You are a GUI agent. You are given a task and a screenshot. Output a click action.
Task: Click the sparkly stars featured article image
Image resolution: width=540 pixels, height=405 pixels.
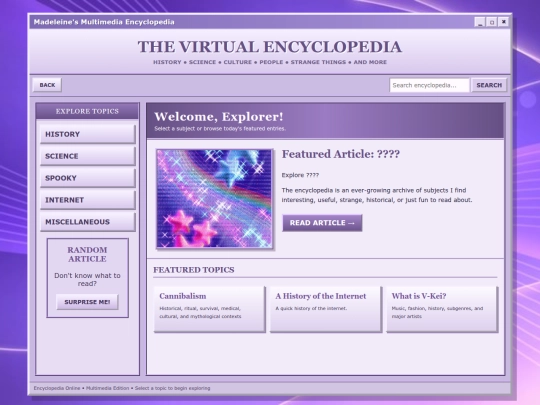[214, 199]
